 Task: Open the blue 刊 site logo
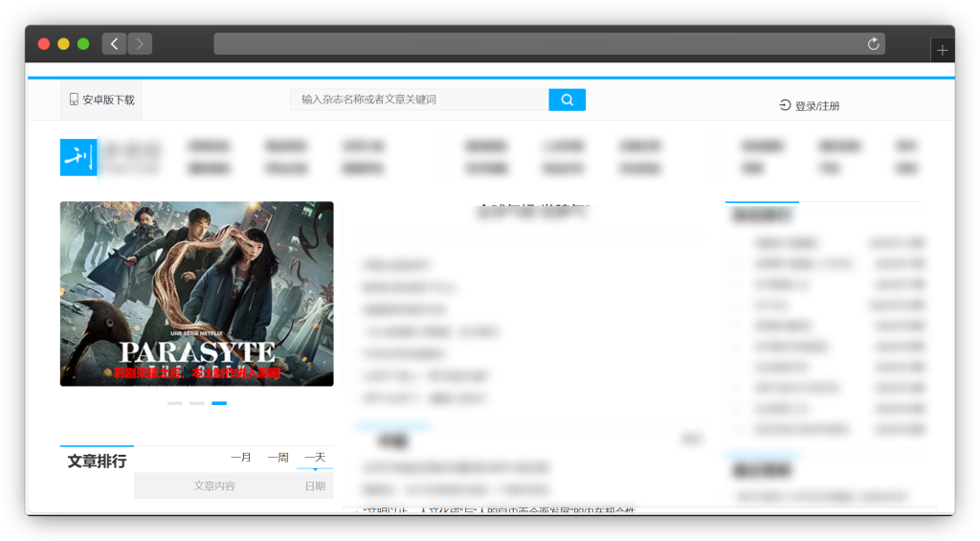tap(78, 157)
